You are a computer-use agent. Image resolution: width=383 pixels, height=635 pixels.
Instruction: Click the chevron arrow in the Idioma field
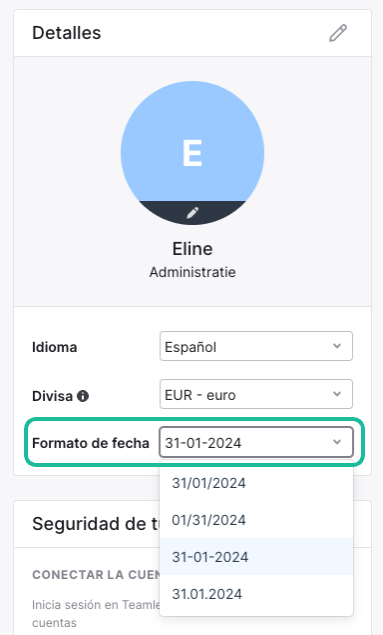[x=337, y=346]
